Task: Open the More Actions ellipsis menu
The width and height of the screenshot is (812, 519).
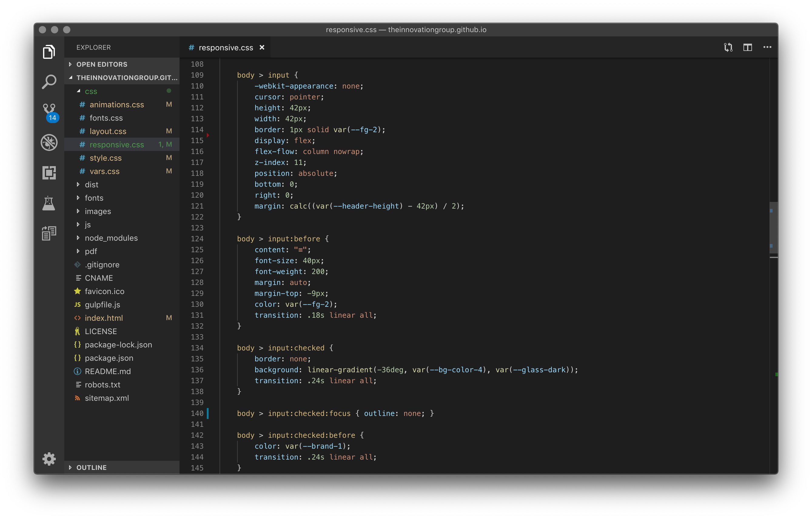Action: (767, 48)
